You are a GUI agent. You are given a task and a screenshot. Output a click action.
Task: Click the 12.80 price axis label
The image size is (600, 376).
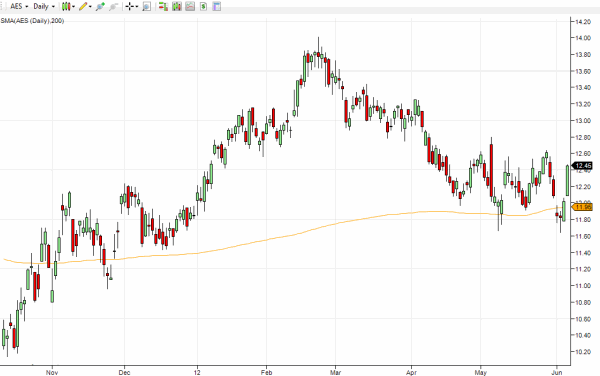pyautogui.click(x=583, y=137)
